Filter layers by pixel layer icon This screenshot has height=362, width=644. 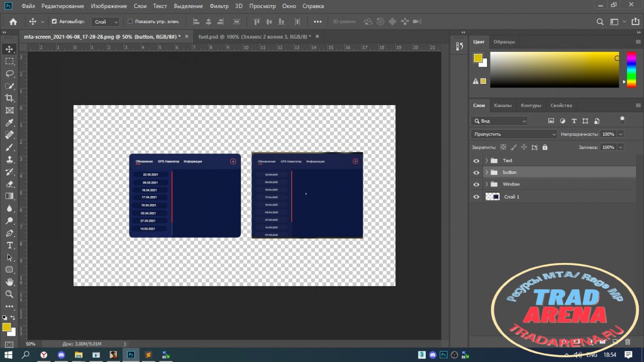[x=551, y=121]
